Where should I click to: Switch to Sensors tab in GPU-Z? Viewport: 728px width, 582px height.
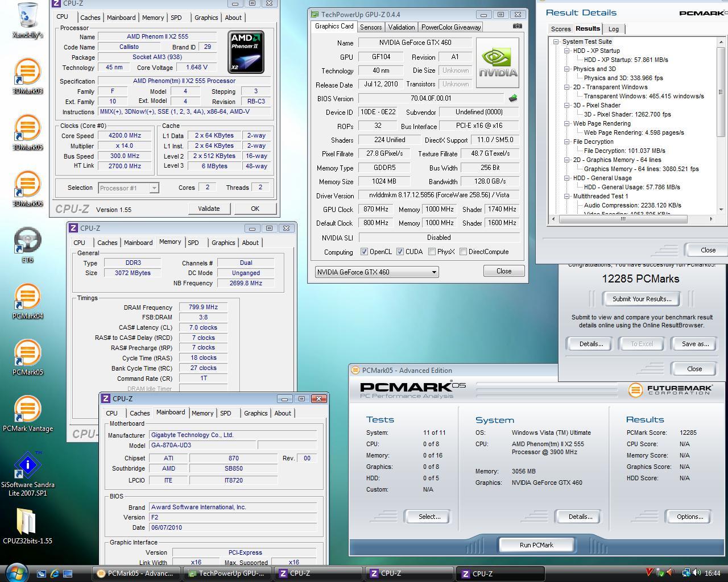click(371, 27)
